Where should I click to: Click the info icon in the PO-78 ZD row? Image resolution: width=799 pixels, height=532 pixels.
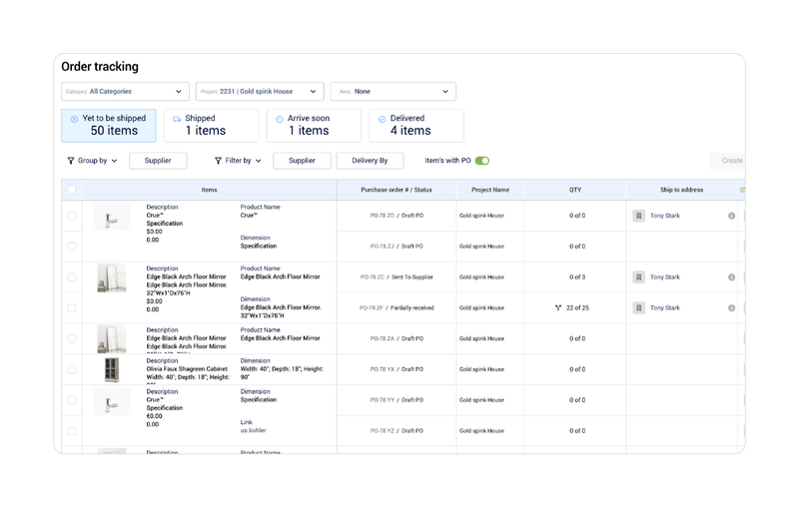[x=731, y=216]
